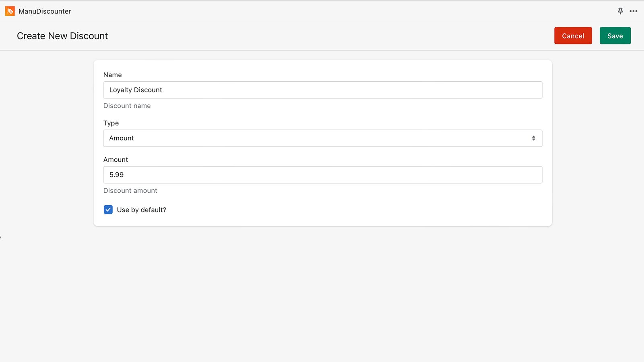The width and height of the screenshot is (644, 362).
Task: Edit the Name field containing Loyalty Discount
Action: [x=323, y=90]
